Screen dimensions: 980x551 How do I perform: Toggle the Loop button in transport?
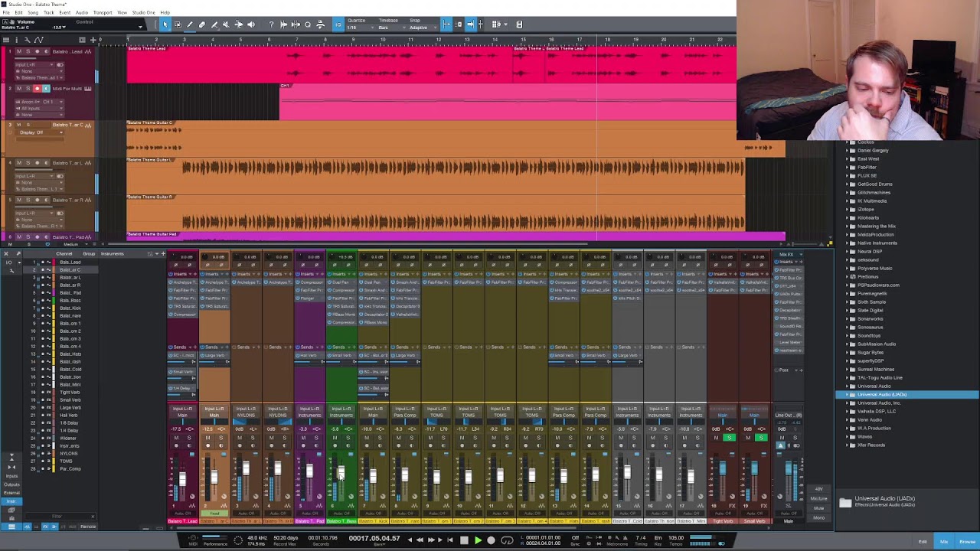coord(507,540)
